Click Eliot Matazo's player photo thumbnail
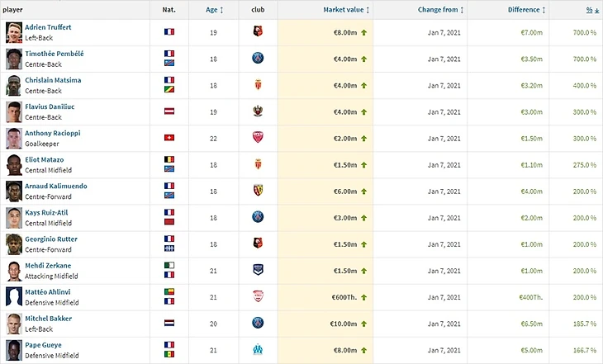This screenshot has height=364, width=603. pos(14,164)
